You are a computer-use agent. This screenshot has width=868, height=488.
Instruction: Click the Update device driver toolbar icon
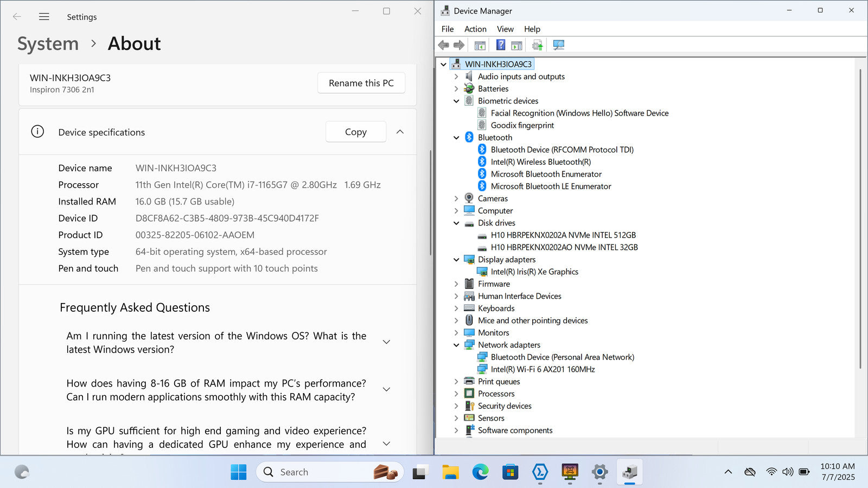point(537,45)
